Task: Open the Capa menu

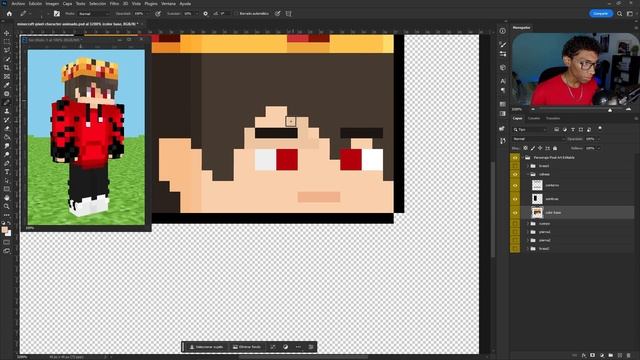Action: pos(67,4)
